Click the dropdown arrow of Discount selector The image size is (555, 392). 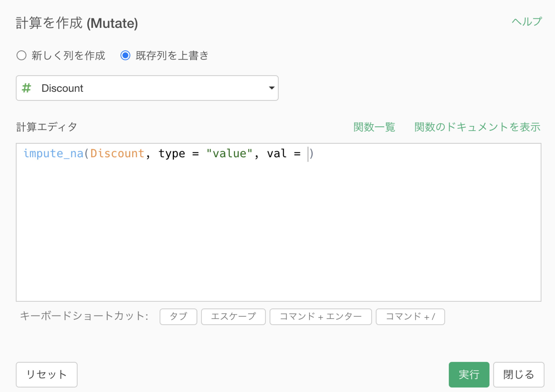coord(271,88)
